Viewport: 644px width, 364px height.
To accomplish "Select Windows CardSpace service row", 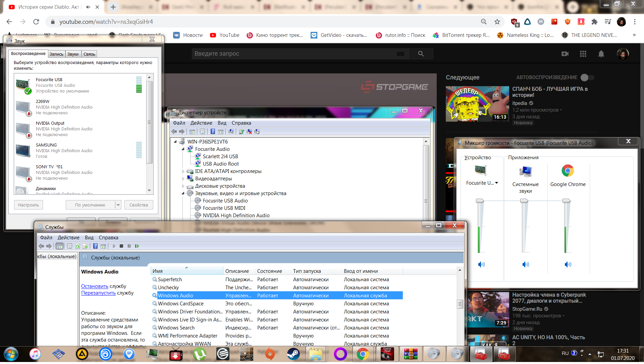I will pyautogui.click(x=277, y=304).
